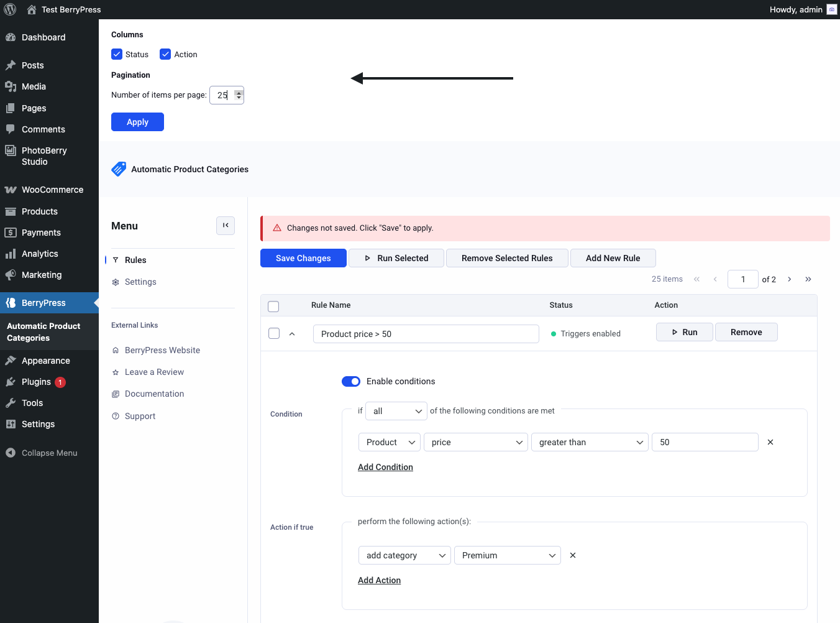Open the Support link
Screen dimensions: 840x623
[x=140, y=416]
